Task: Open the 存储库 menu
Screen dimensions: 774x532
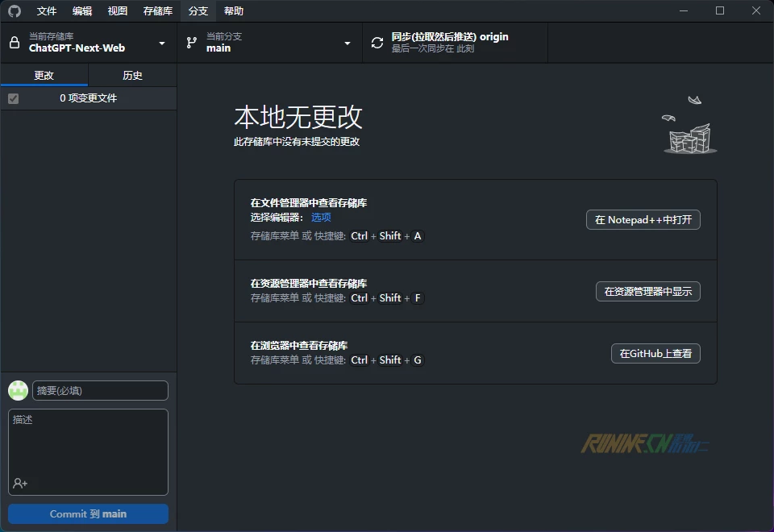Action: (158, 11)
